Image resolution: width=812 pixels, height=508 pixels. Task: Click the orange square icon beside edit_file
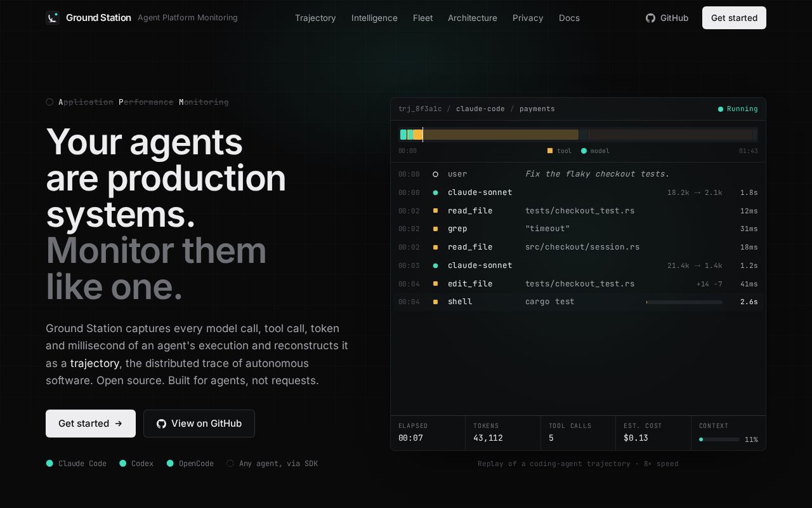pyautogui.click(x=435, y=284)
